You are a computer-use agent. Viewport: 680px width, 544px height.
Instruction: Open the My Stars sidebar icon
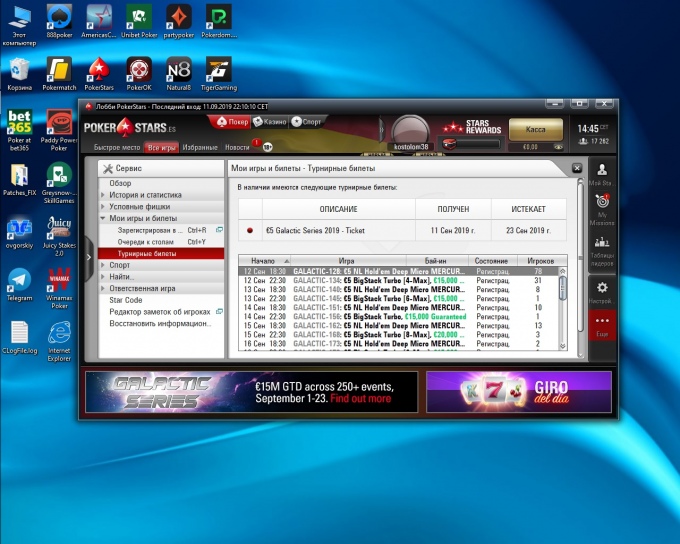[x=602, y=174]
